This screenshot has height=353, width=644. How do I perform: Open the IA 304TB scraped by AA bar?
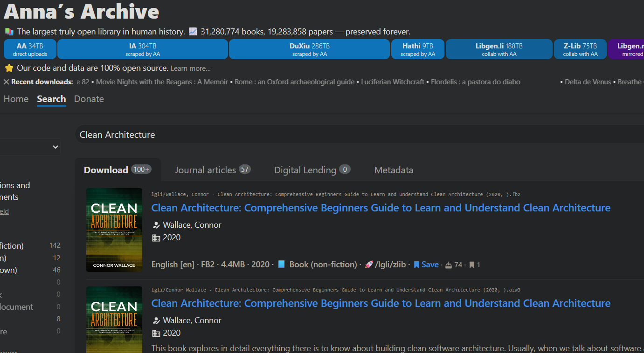pos(143,49)
